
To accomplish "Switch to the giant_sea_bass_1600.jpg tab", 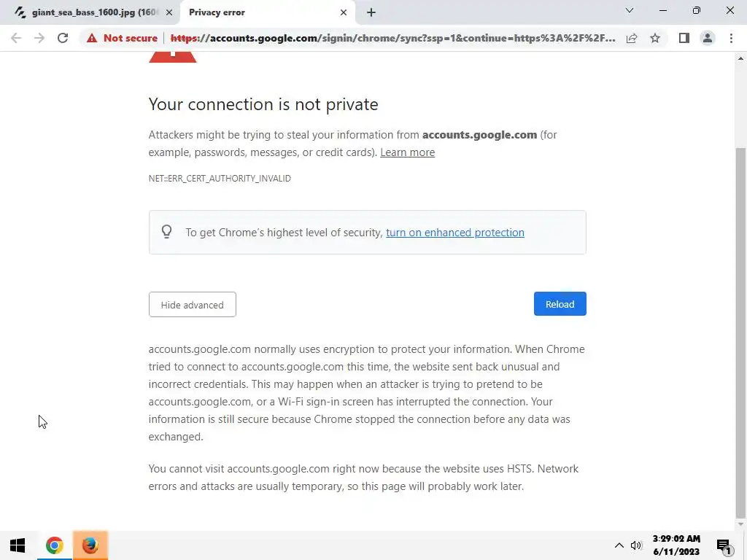I will pos(88,12).
